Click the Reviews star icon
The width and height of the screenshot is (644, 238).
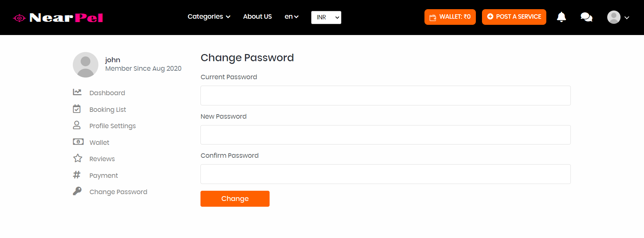tap(78, 158)
